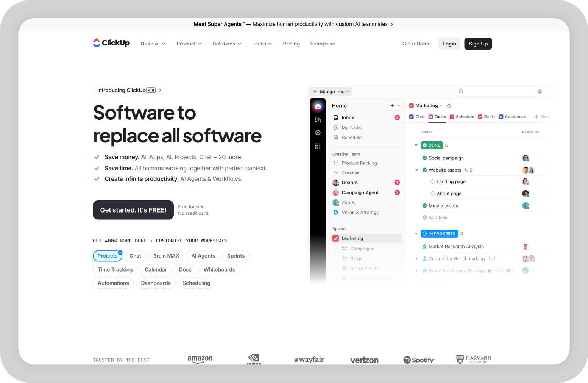Click the compass-like icon in black sidebar
The height and width of the screenshot is (383, 588).
318,133
